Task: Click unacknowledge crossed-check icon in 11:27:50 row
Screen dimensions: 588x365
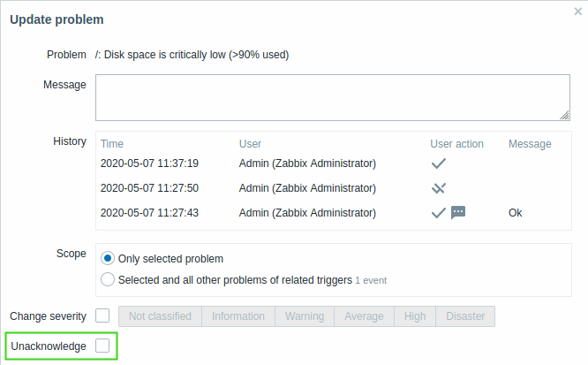Action: (x=439, y=187)
